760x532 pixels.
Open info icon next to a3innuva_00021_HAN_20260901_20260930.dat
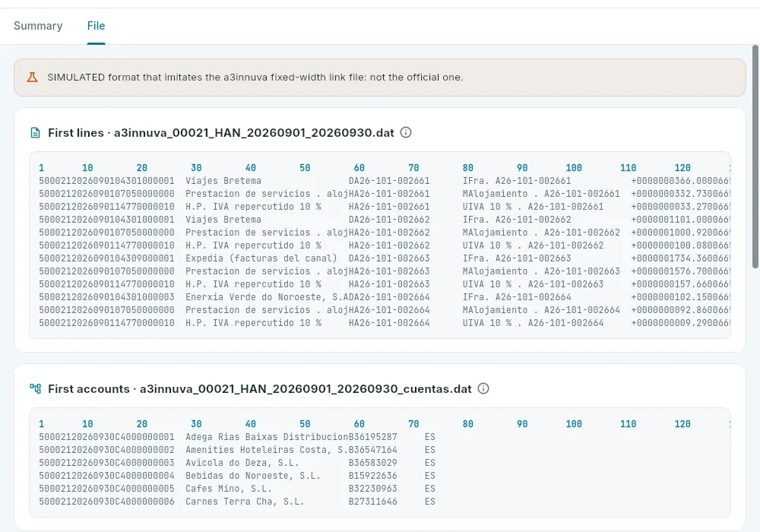click(406, 132)
